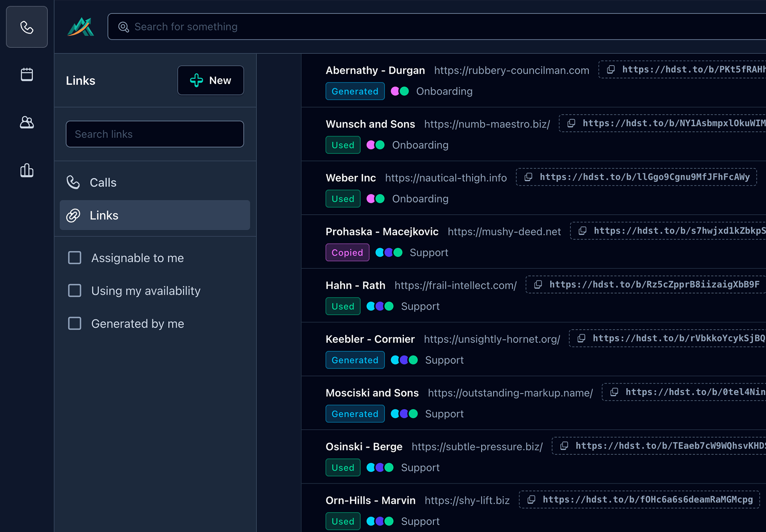Select the Abernathy - Durgan title
The image size is (766, 532).
tap(375, 70)
